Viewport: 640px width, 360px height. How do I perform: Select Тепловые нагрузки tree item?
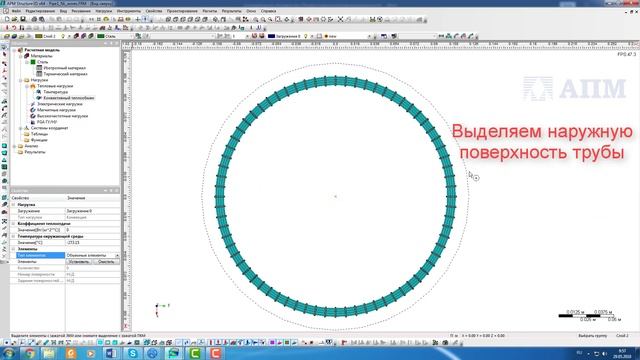(55, 86)
